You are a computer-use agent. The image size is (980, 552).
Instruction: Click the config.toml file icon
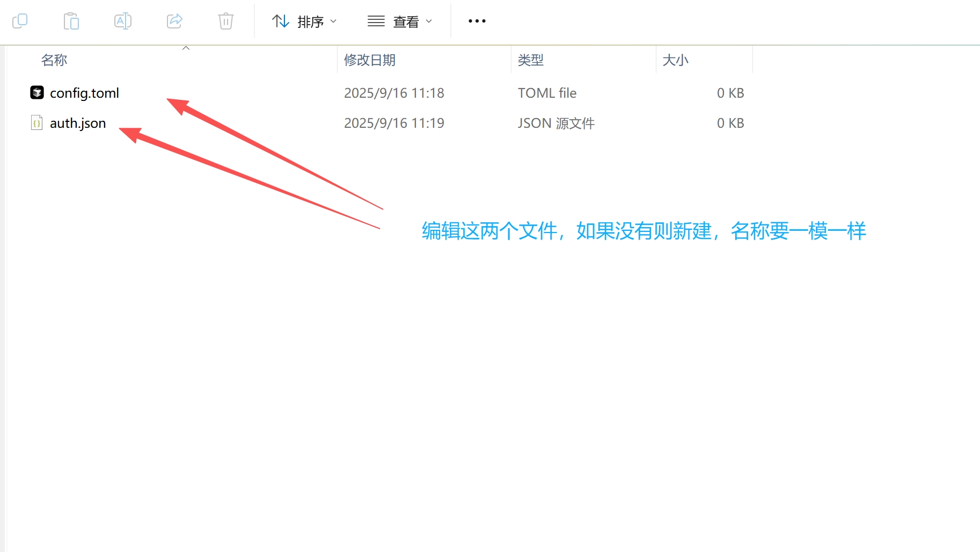[x=36, y=92]
